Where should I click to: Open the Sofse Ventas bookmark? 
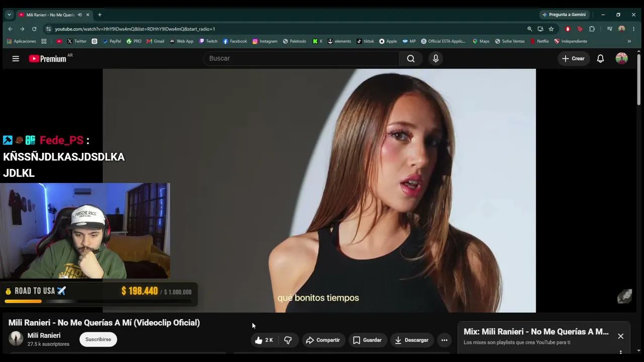[x=509, y=41]
